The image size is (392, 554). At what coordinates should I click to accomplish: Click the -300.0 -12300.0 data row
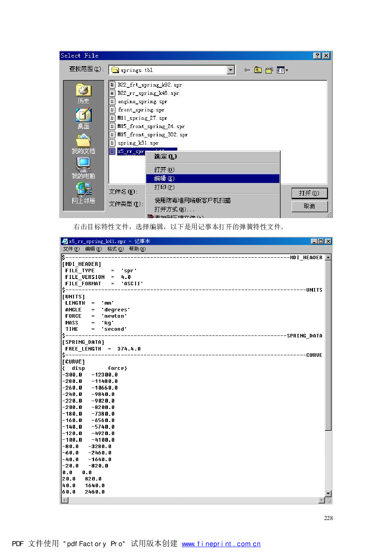pyautogui.click(x=90, y=375)
